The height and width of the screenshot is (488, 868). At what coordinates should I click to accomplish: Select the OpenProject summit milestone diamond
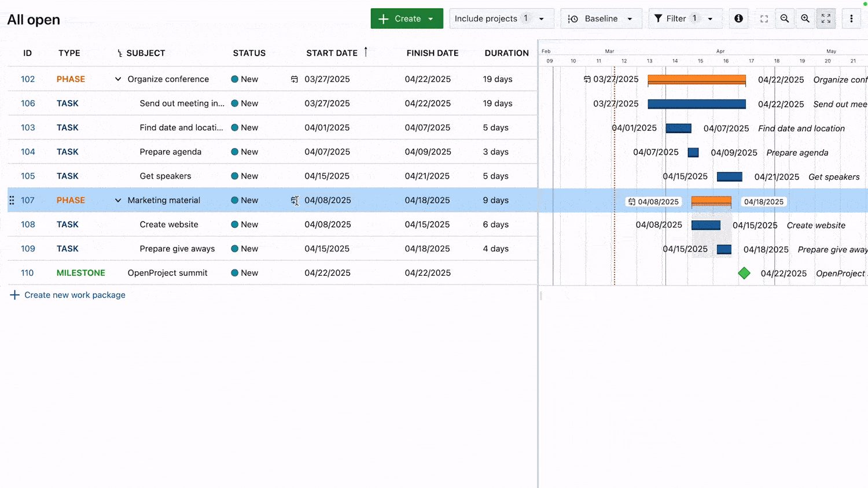point(744,272)
